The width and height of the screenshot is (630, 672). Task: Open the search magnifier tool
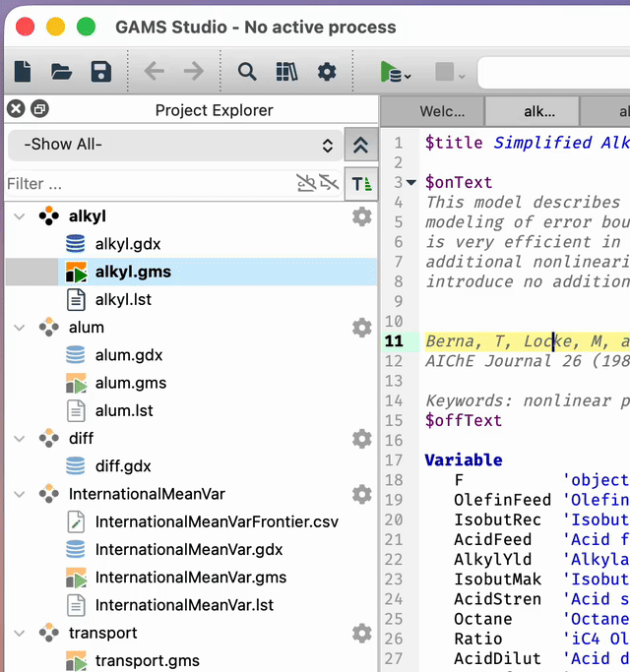point(247,72)
